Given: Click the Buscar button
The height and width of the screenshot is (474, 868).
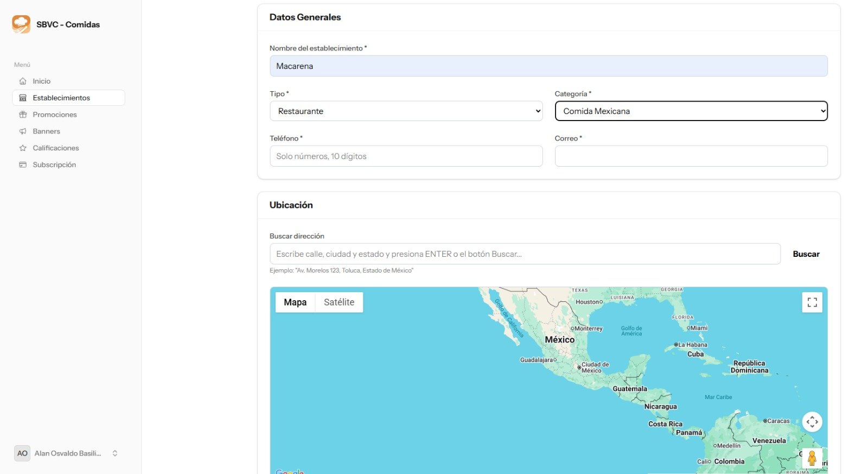Looking at the screenshot, I should [806, 254].
